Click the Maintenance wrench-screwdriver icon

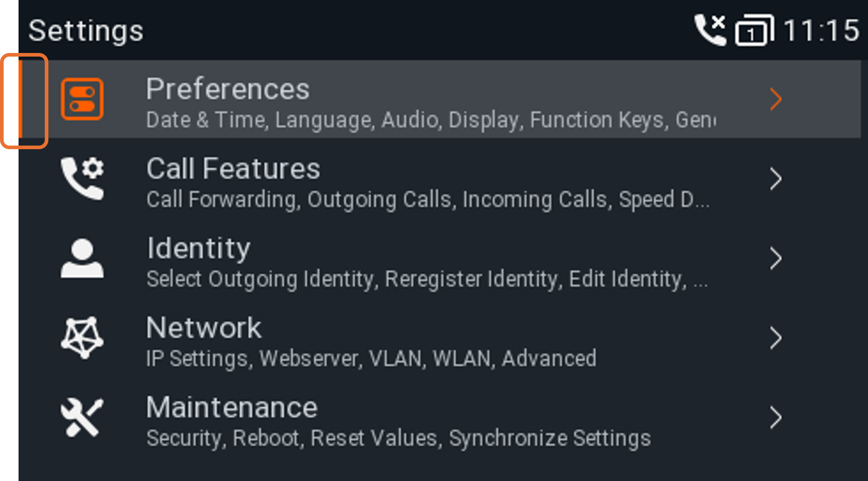pyautogui.click(x=82, y=417)
